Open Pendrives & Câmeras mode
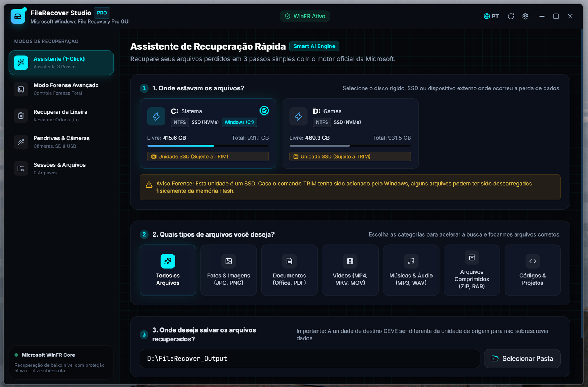The height and width of the screenshot is (387, 588). click(61, 142)
